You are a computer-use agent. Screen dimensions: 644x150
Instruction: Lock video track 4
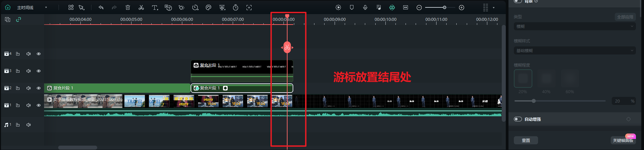18,54
